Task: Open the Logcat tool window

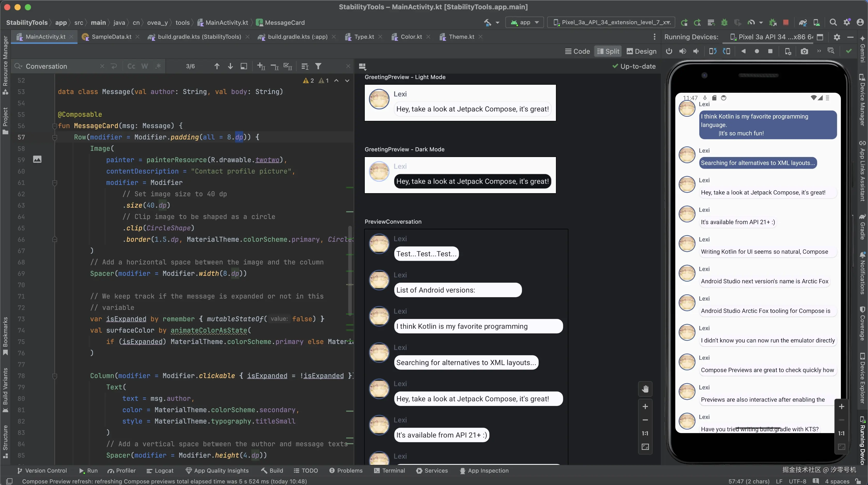Action: (160, 471)
